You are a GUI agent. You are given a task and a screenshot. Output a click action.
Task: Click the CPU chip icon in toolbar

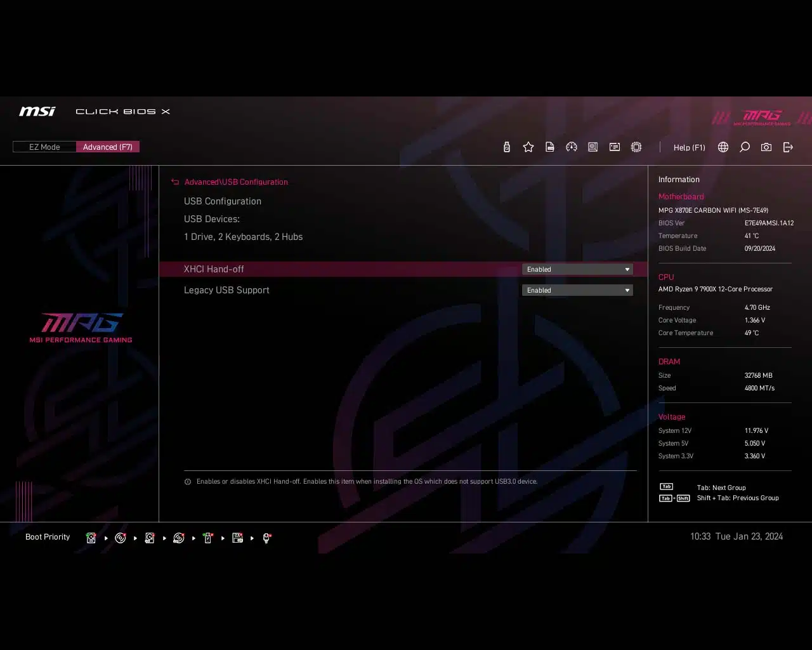(636, 147)
